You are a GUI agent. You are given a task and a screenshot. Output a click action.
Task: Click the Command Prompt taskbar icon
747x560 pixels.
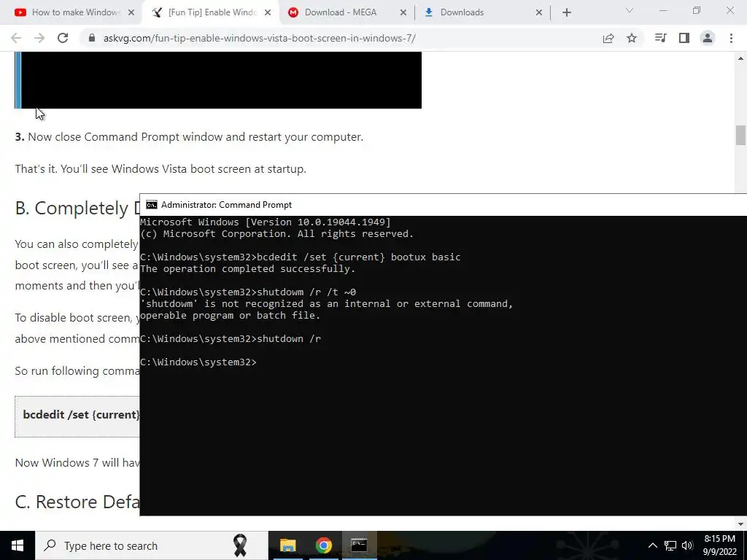tap(359, 545)
